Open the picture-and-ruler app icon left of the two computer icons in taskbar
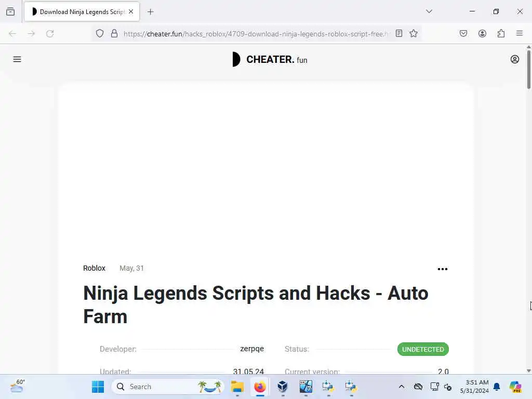This screenshot has height=399, width=532. [305, 387]
